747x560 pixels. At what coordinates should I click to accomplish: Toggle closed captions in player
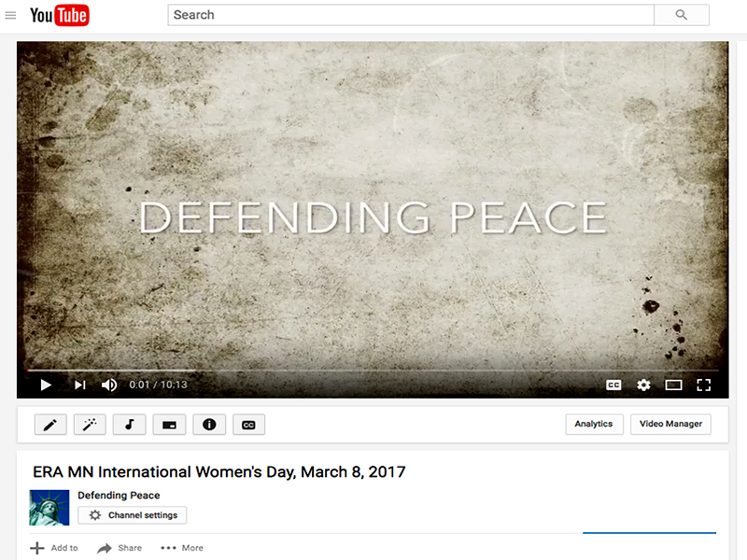tap(613, 385)
